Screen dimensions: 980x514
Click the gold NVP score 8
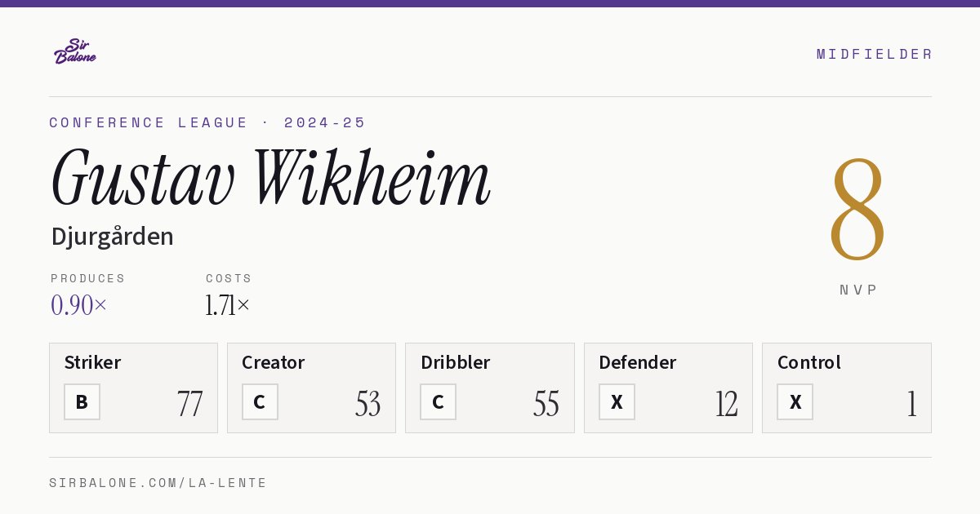[x=857, y=208]
